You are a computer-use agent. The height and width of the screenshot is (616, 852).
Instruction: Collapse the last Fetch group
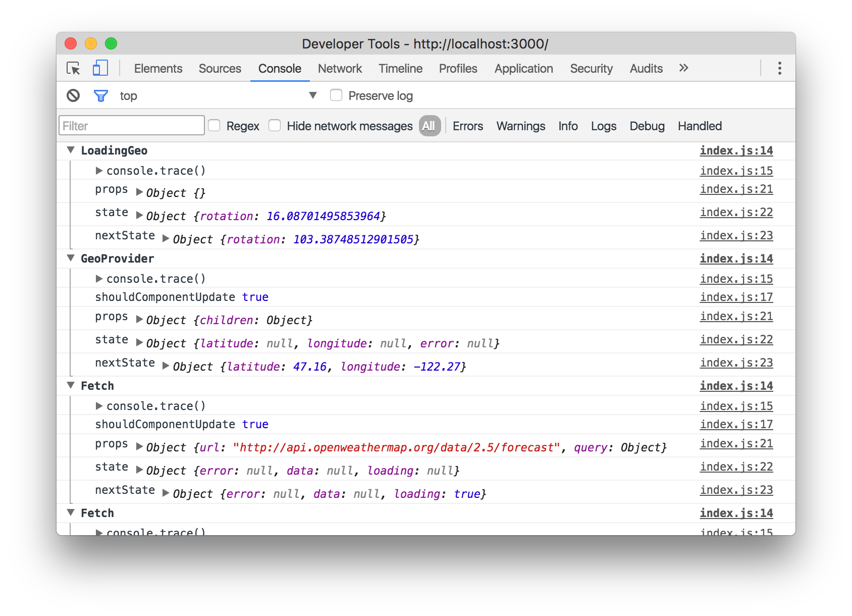click(71, 512)
